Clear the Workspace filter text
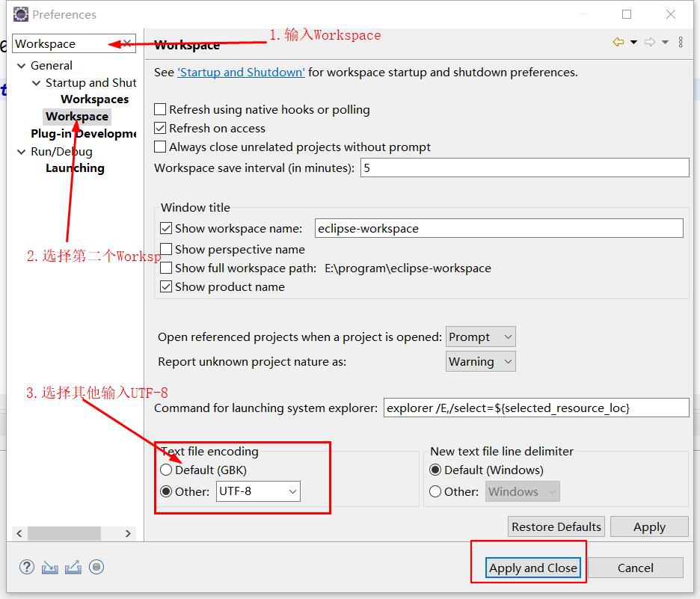The image size is (700, 599). [127, 43]
